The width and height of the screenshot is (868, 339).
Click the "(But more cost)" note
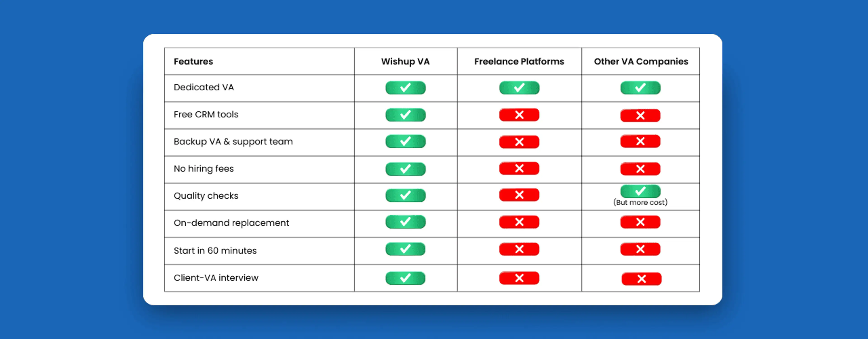(640, 202)
